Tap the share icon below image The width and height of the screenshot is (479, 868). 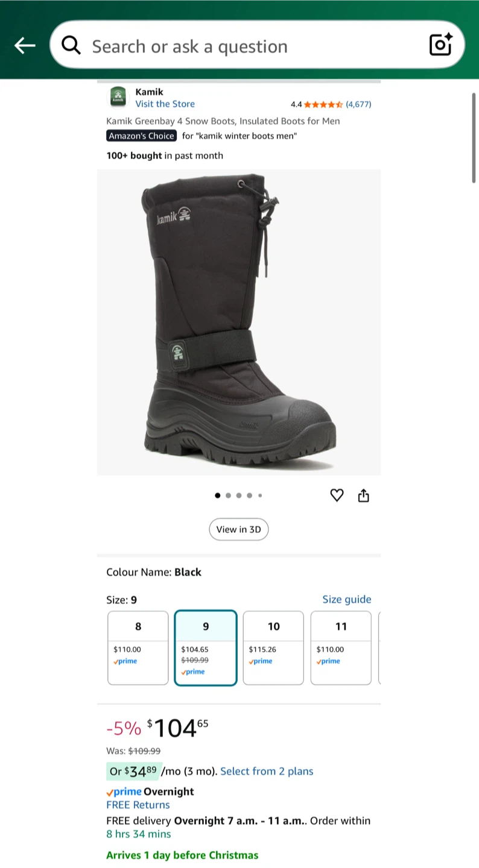point(363,495)
